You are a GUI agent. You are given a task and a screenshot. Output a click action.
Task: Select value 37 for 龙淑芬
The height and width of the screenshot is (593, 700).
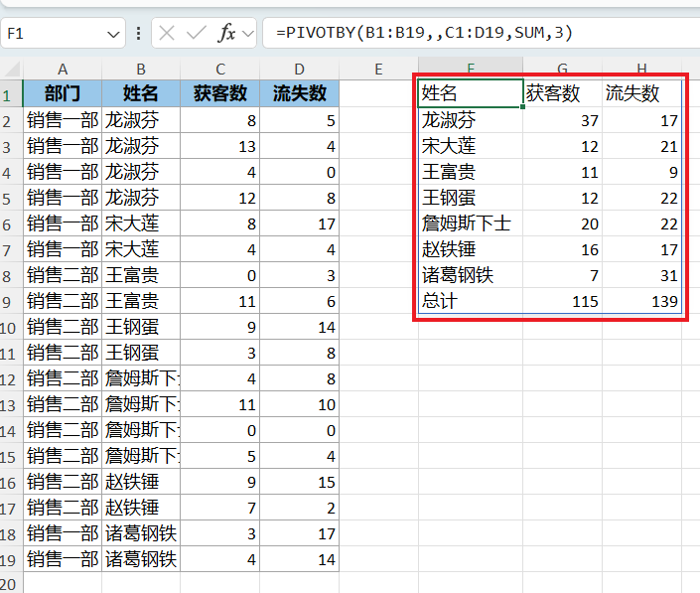(x=563, y=120)
